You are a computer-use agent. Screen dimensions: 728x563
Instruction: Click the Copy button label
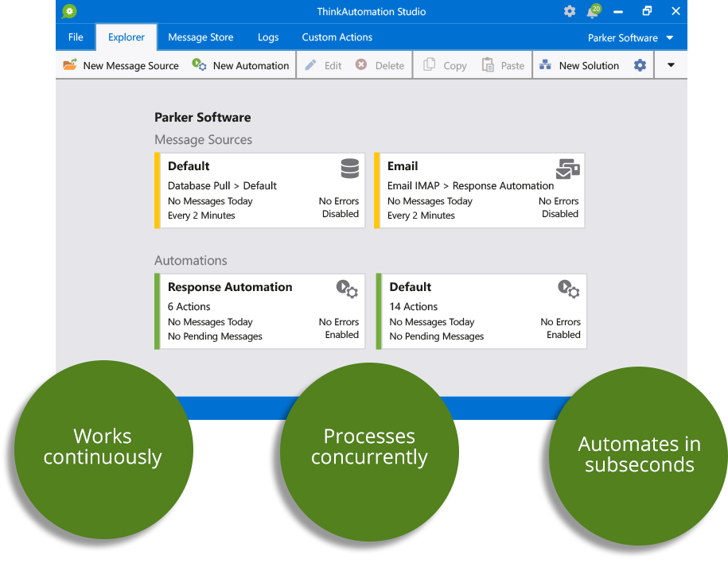(x=455, y=66)
